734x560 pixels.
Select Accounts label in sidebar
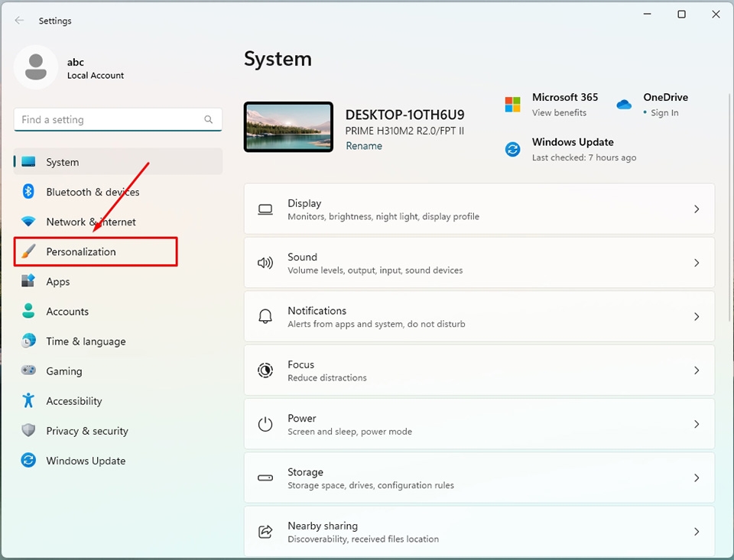tap(67, 312)
